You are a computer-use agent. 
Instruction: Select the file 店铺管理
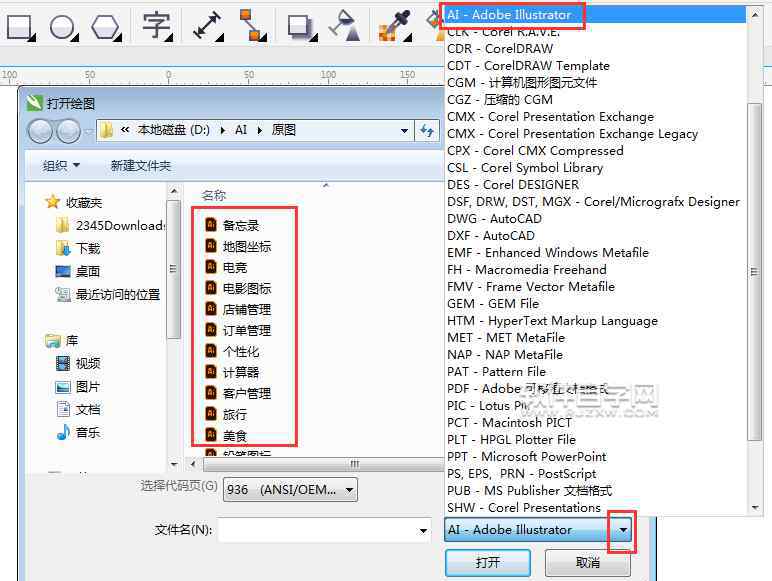[x=238, y=309]
